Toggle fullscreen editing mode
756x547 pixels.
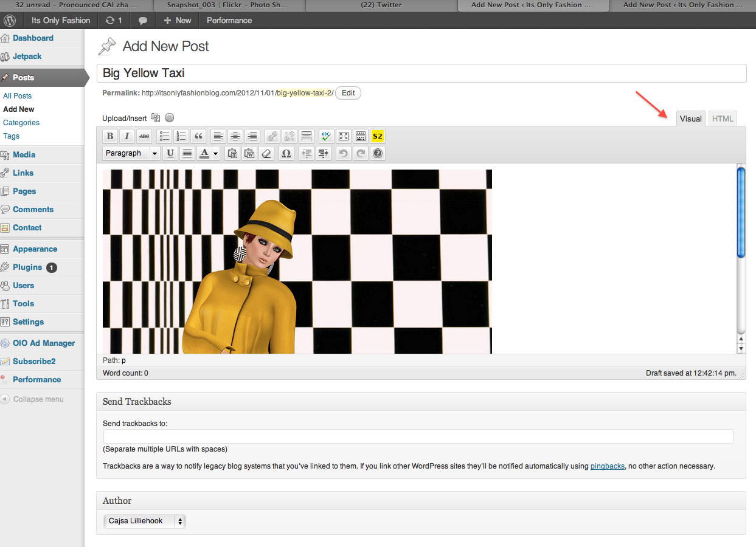[344, 136]
